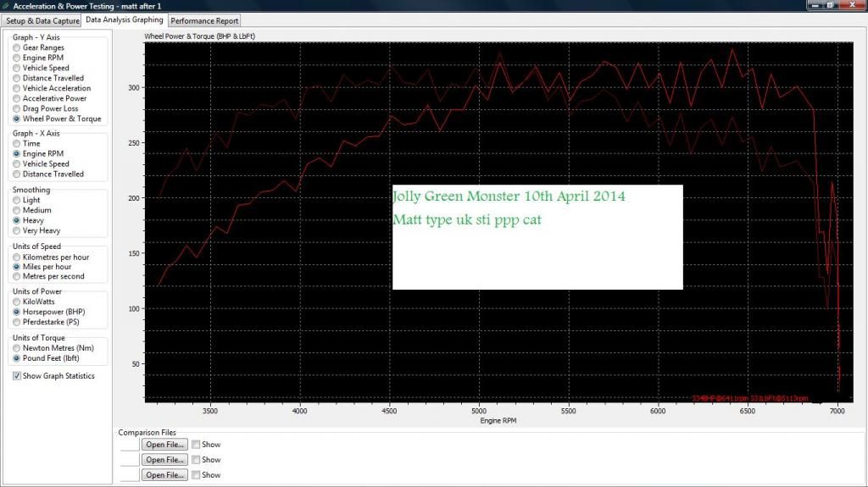This screenshot has height=487, width=868.
Task: Open the Performance Report tab
Action: tap(204, 20)
